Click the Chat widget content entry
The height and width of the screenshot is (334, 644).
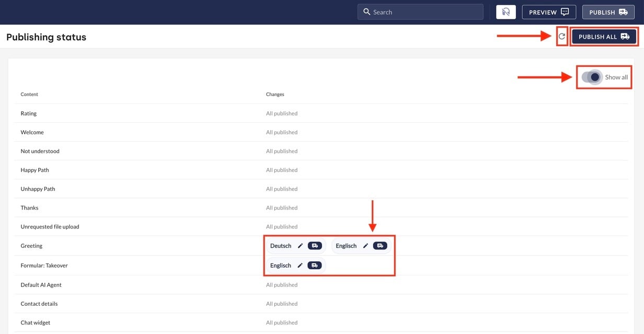[x=36, y=323]
